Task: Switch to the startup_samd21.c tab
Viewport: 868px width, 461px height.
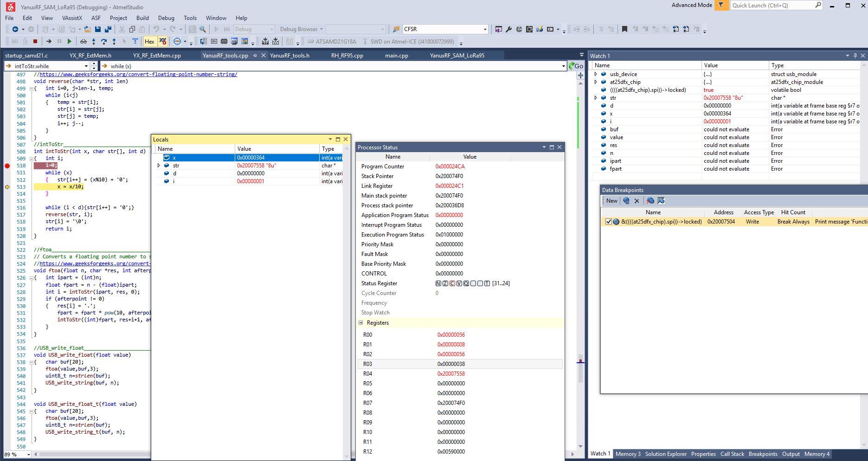Action: point(26,56)
